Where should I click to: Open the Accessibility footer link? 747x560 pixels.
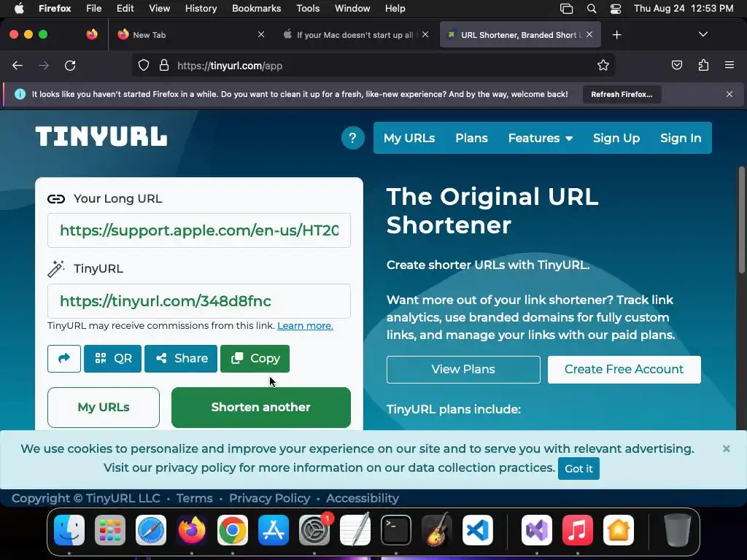(363, 499)
